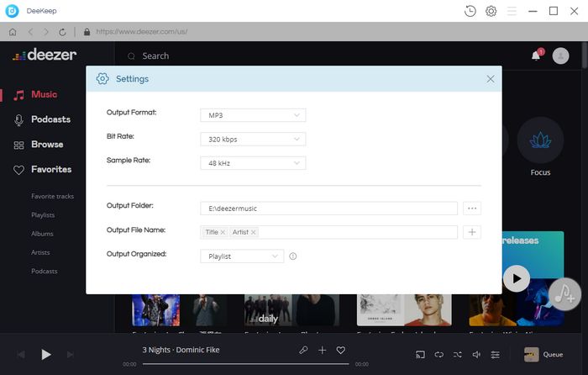Reload the Deezer page
The width and height of the screenshot is (588, 375).
tap(63, 32)
